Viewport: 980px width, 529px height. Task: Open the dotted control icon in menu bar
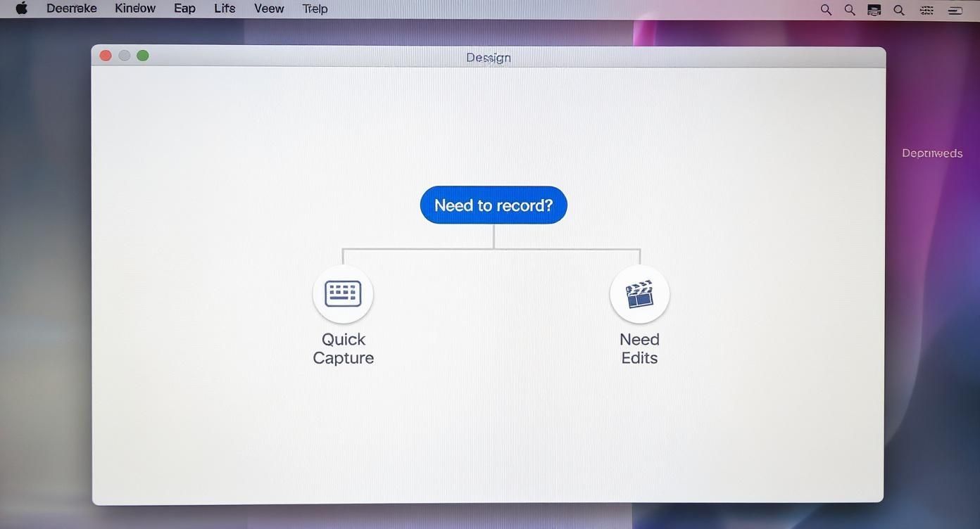[x=926, y=10]
